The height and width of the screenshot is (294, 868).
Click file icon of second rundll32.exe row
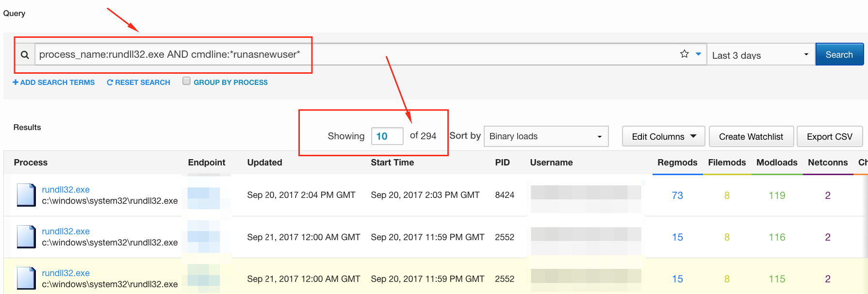tap(26, 237)
